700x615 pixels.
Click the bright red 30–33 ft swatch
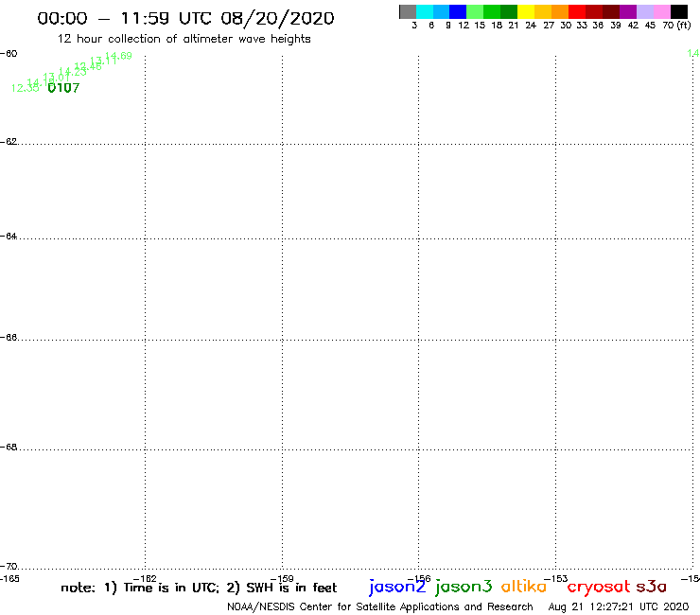[x=577, y=11]
